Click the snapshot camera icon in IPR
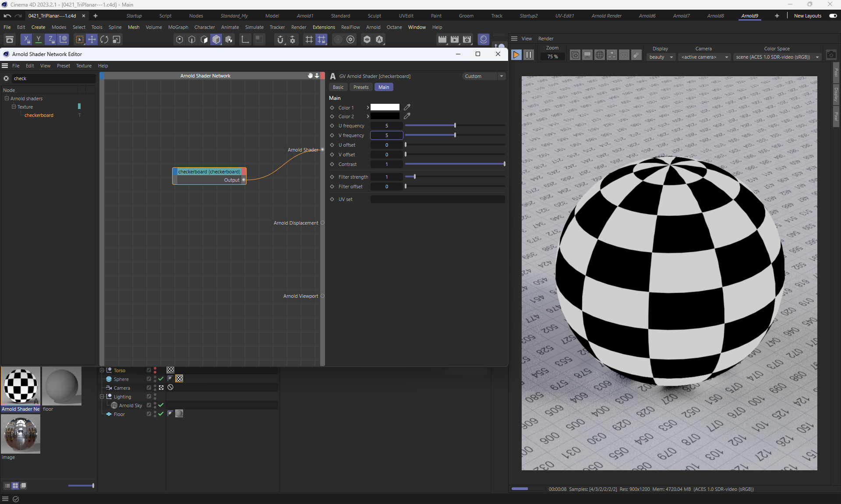The height and width of the screenshot is (504, 841). pos(831,55)
